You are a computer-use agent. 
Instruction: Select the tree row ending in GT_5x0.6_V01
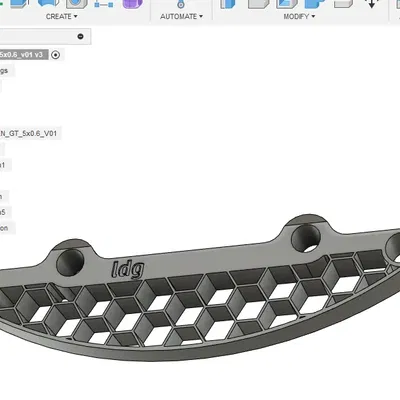[x=30, y=133]
